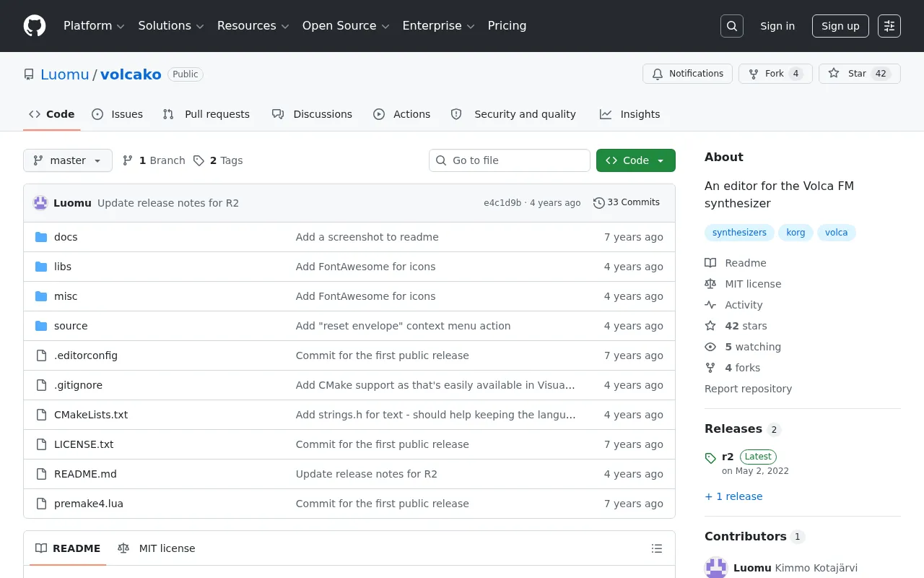The width and height of the screenshot is (924, 578).
Task: Click the Report repository link
Action: pos(748,389)
